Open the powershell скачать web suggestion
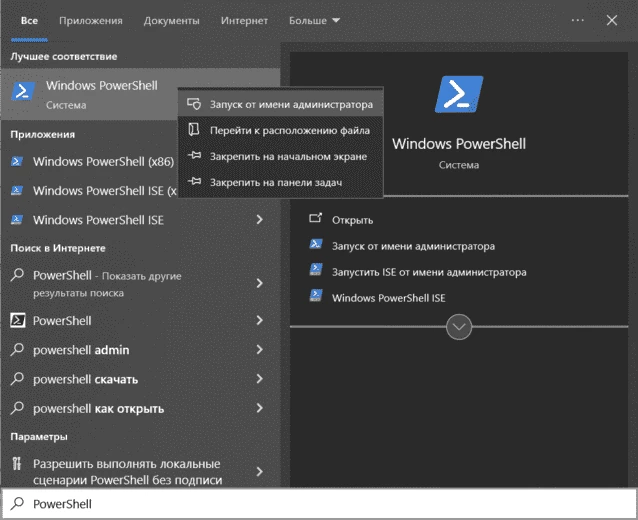This screenshot has height=520, width=638. (x=85, y=380)
